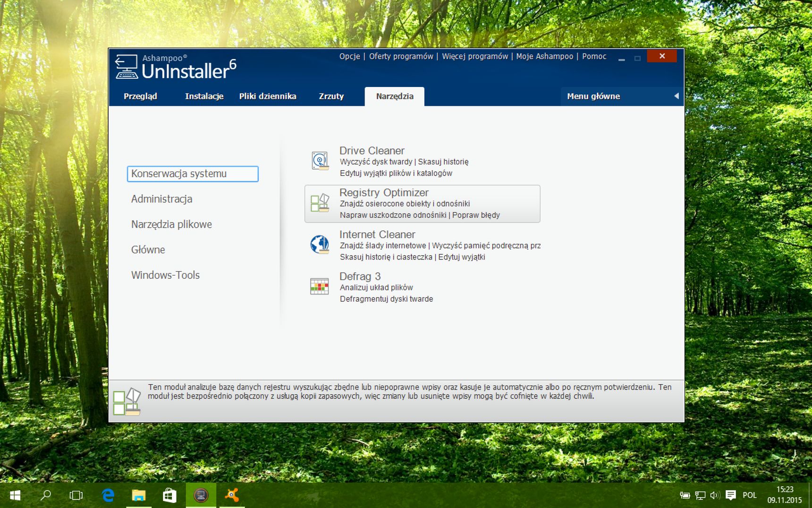
Task: Open the Opcje menu
Action: click(349, 56)
